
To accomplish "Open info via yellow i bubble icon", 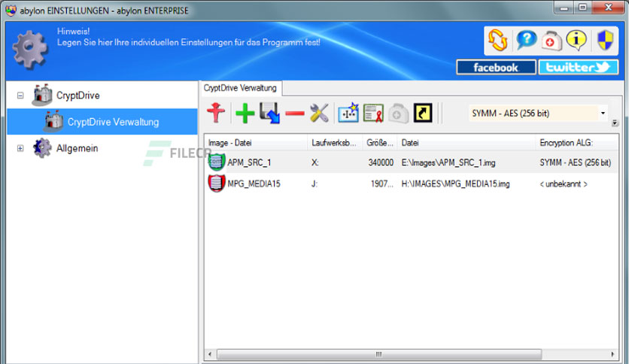I will [576, 40].
